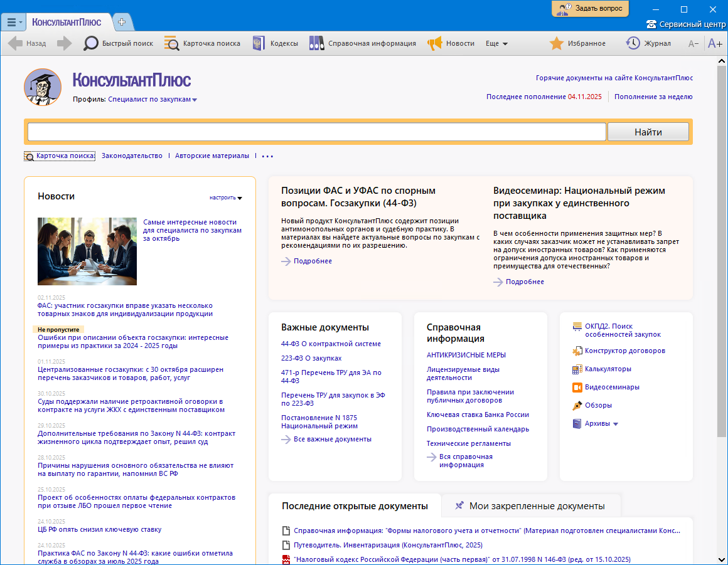Click the Справочная информация toolbar icon

[316, 43]
